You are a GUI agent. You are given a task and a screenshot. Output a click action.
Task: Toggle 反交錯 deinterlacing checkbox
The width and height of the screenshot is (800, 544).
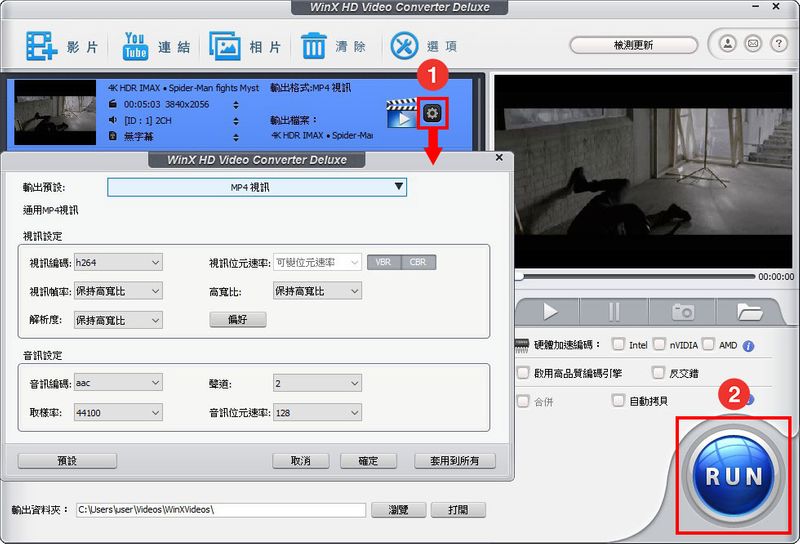coord(659,373)
